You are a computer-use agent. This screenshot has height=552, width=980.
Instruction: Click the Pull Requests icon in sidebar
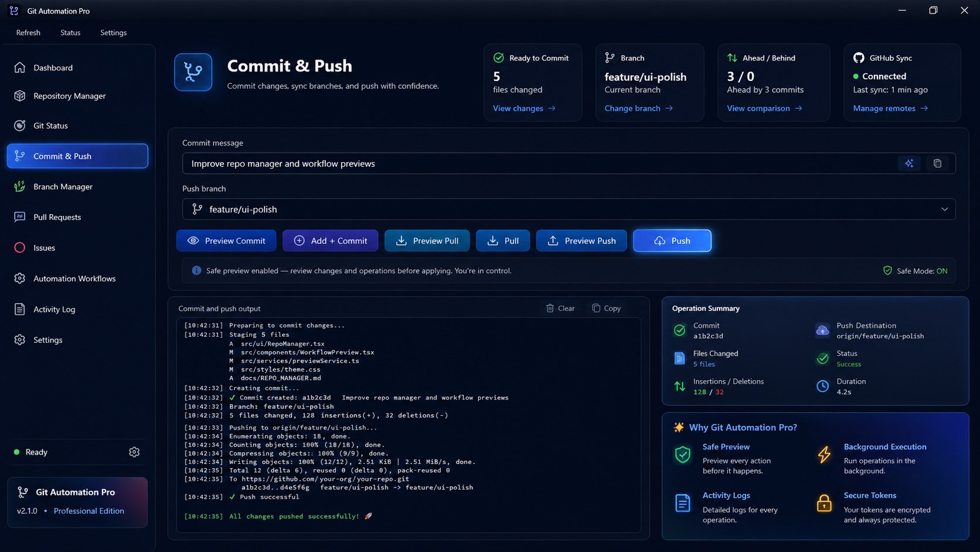point(20,217)
